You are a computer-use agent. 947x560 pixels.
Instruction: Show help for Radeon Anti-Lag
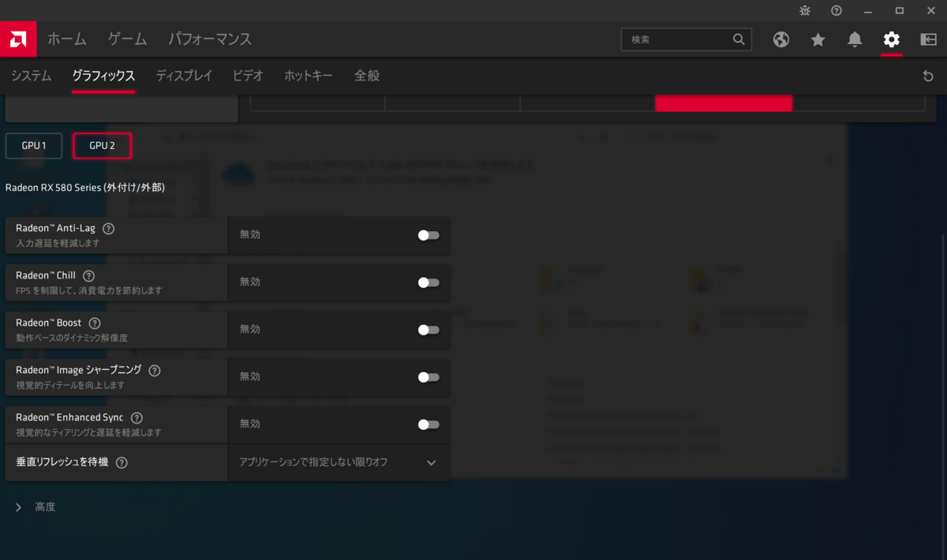(109, 229)
